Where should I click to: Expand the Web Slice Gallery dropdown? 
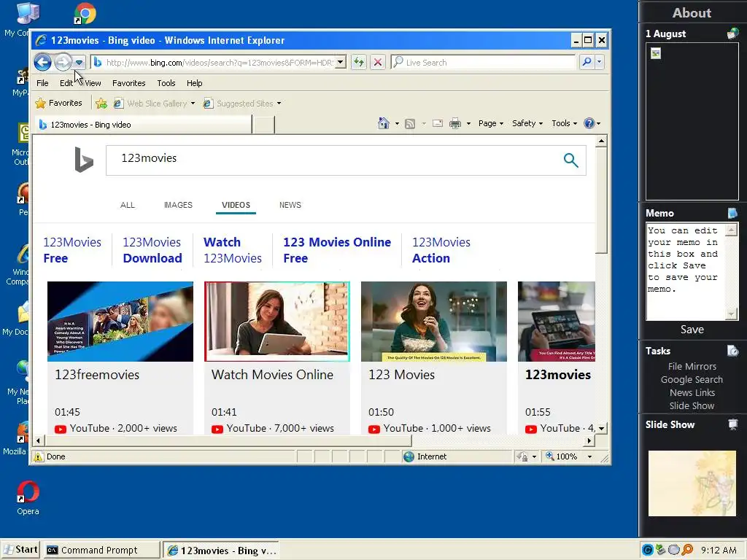(193, 104)
